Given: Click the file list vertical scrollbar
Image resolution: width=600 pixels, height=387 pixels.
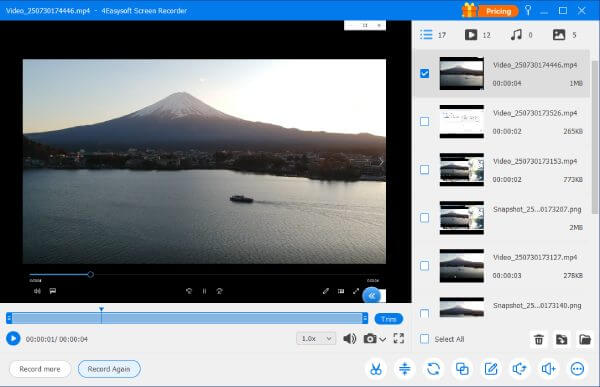Looking at the screenshot, I should [595, 137].
